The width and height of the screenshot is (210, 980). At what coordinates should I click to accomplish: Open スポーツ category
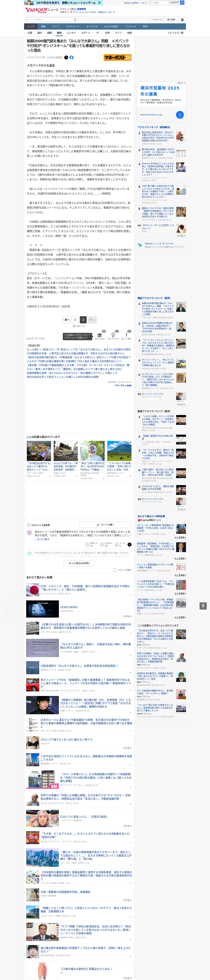pos(86,33)
